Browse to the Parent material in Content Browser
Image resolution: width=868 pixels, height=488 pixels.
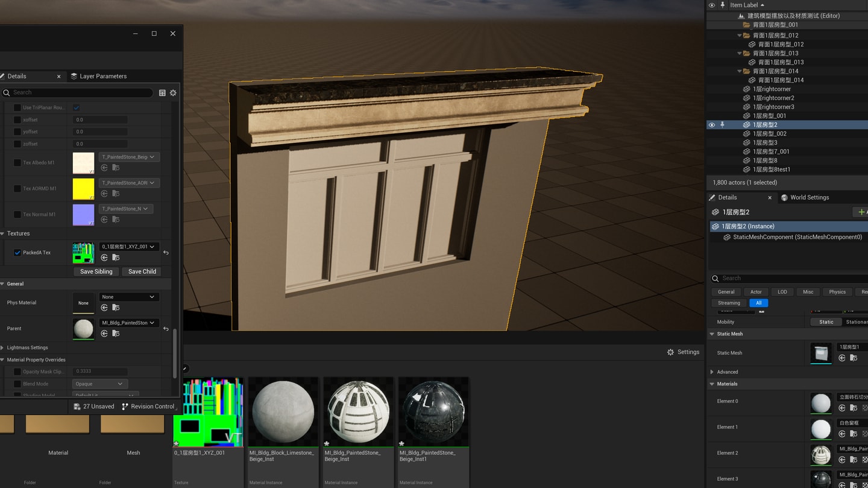[x=116, y=334]
